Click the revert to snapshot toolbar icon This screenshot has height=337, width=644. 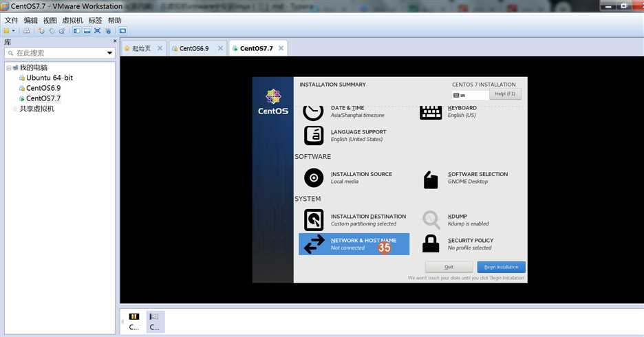click(x=52, y=31)
